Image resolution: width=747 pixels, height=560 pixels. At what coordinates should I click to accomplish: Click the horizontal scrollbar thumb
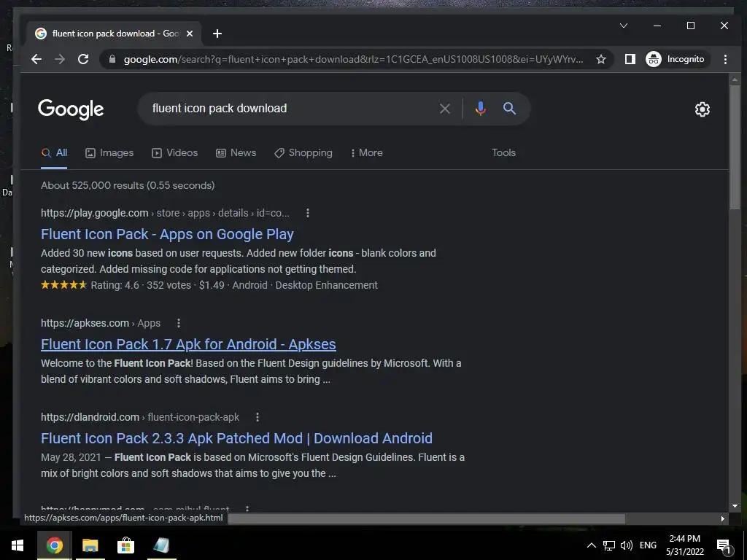(x=426, y=518)
